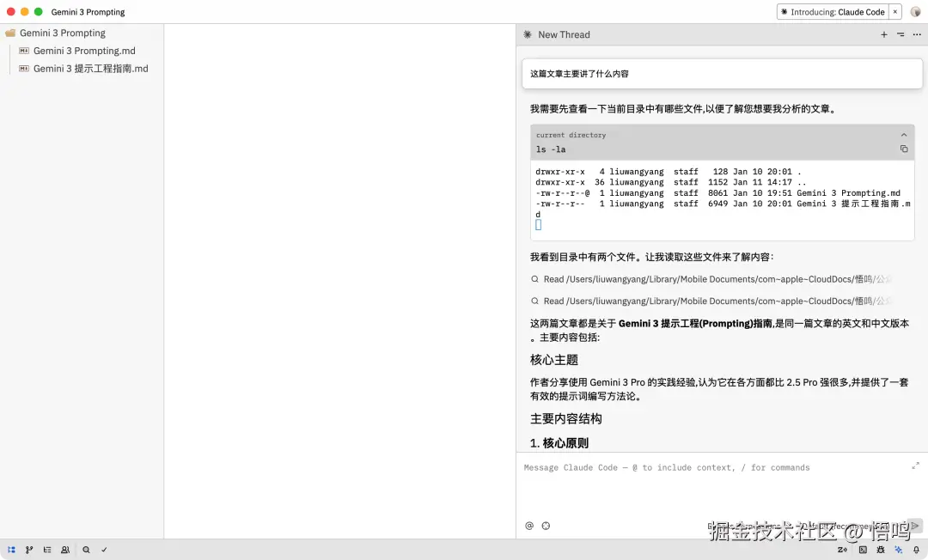The height and width of the screenshot is (560, 928).
Task: Open the Terminal panel icon
Action: (x=863, y=550)
